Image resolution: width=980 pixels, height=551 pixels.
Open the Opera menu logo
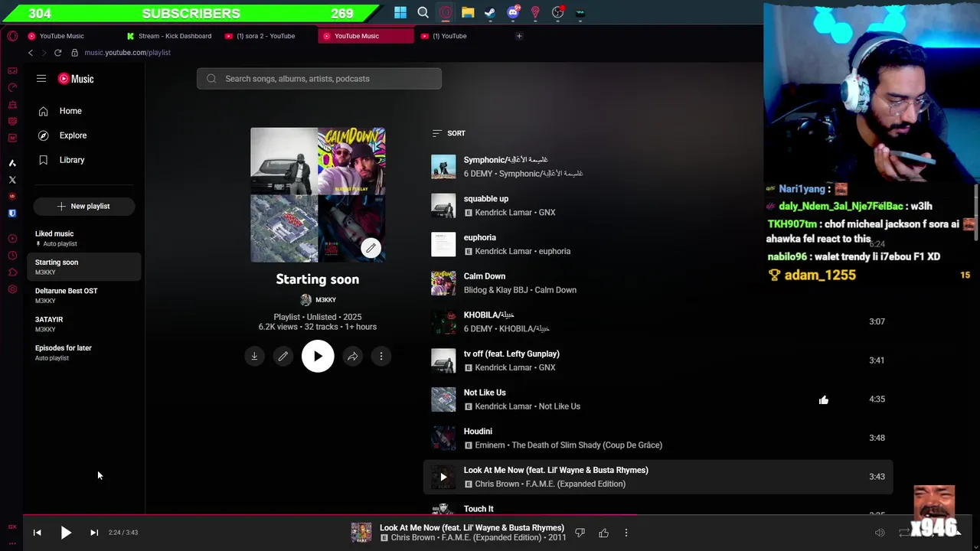point(12,36)
